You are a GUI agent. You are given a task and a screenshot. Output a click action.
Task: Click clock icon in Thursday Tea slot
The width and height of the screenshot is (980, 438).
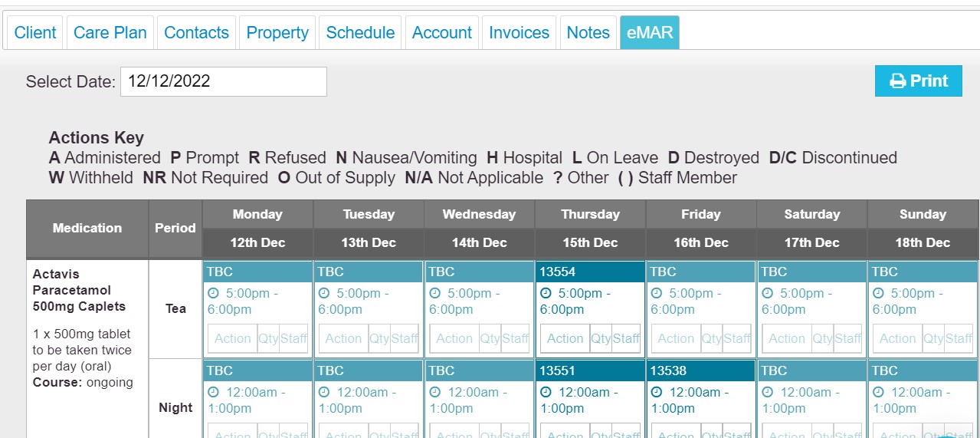click(545, 293)
